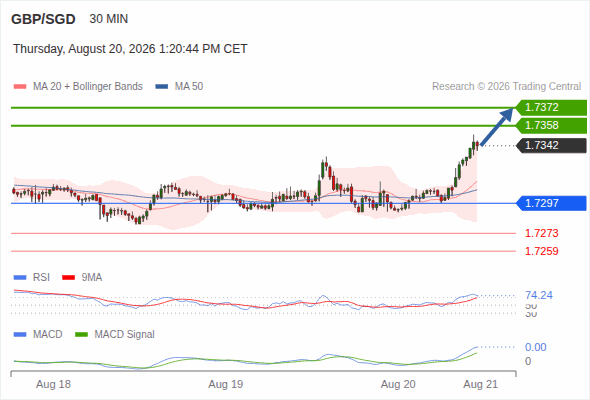Click the green MACD Signal legend swatch
Viewport: 590px width, 400px height.
pos(81,335)
